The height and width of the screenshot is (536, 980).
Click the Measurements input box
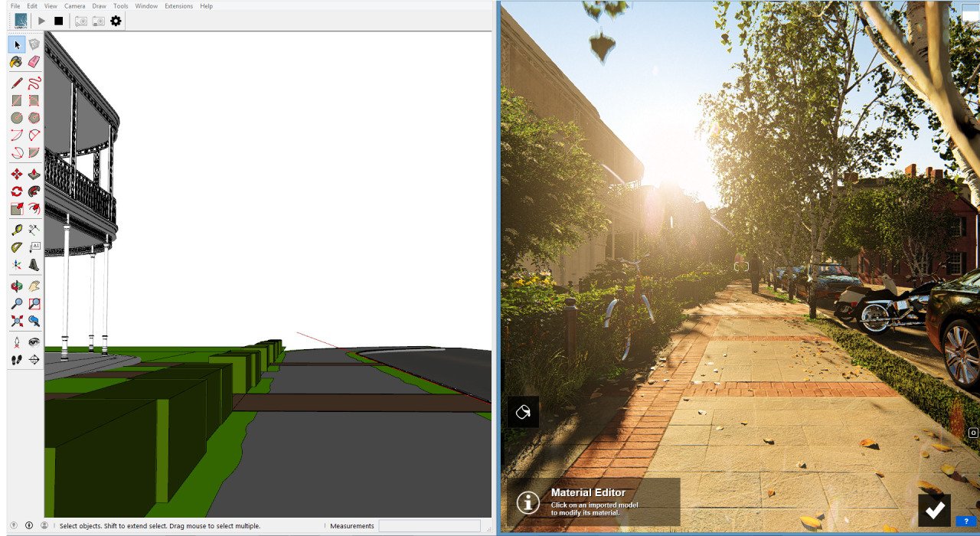pos(429,526)
